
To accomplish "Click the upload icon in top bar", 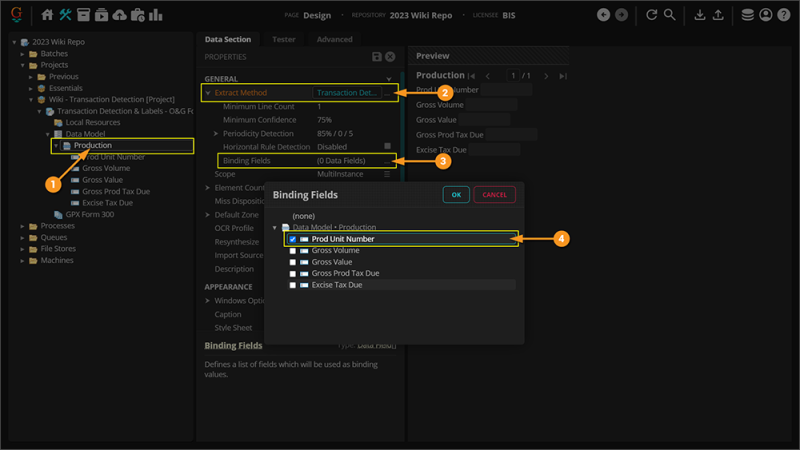I will point(718,15).
